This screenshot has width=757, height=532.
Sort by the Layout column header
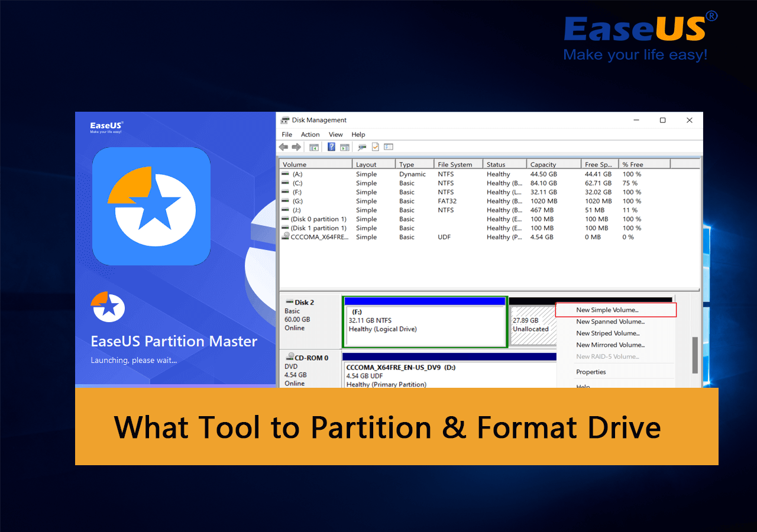374,164
